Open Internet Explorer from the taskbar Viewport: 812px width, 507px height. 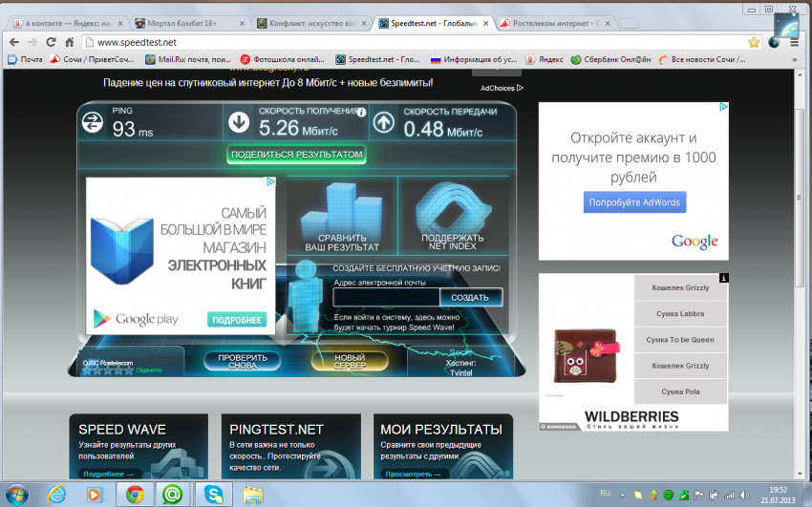pos(57,494)
